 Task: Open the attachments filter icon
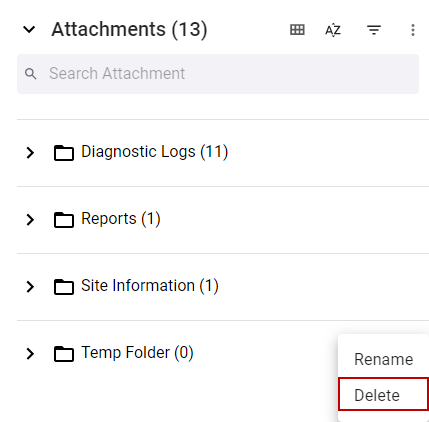[x=374, y=30]
